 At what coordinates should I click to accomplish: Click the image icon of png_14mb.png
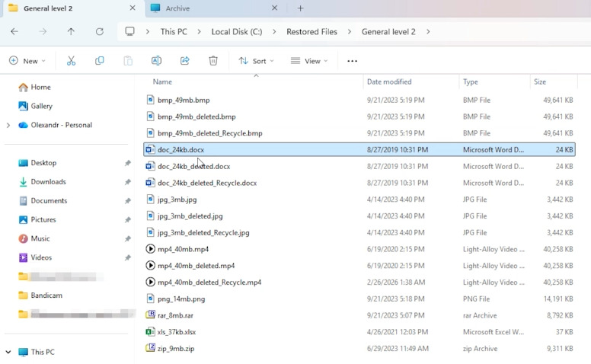click(x=150, y=299)
